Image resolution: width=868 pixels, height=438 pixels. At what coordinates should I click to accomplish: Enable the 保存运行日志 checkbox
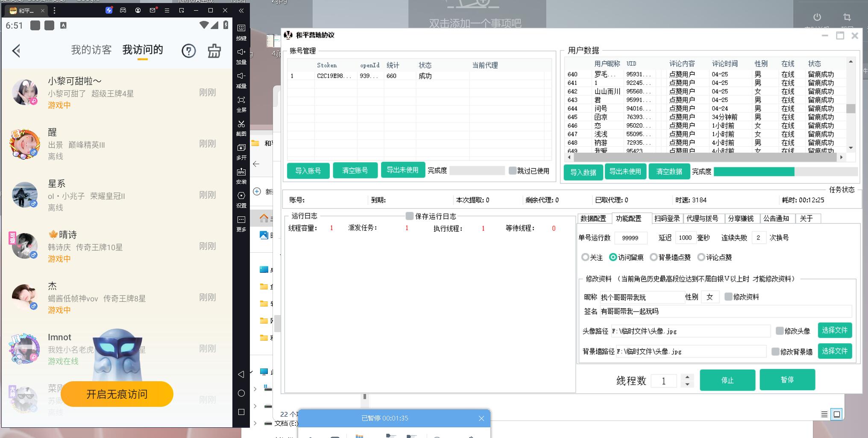tap(410, 216)
